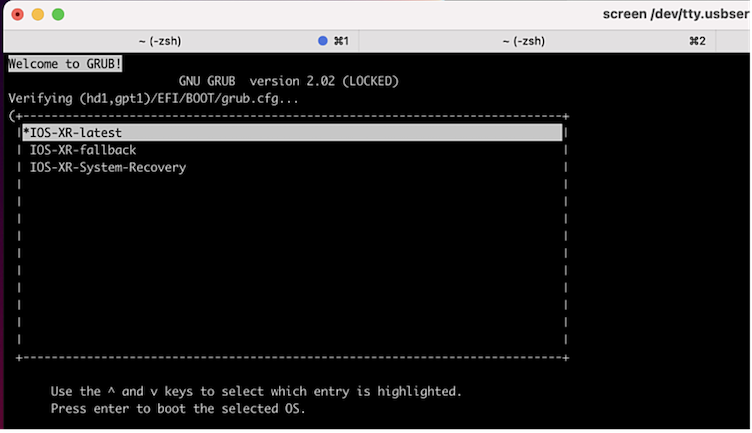Click the red close window button
This screenshot has height=433, width=752.
(18, 14)
